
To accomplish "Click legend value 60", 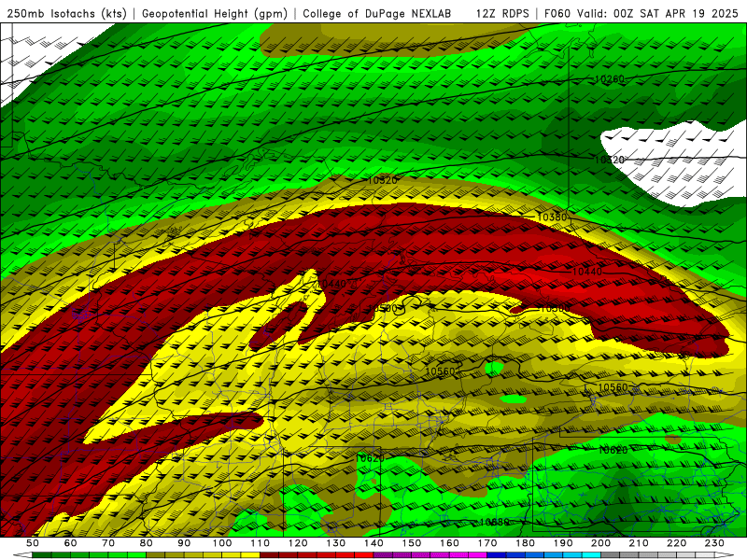I will pos(71,543).
